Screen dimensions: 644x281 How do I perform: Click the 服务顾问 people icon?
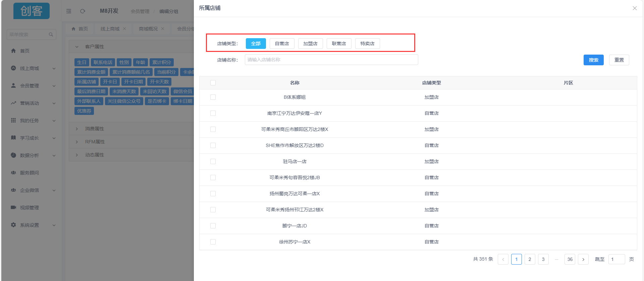point(13,172)
